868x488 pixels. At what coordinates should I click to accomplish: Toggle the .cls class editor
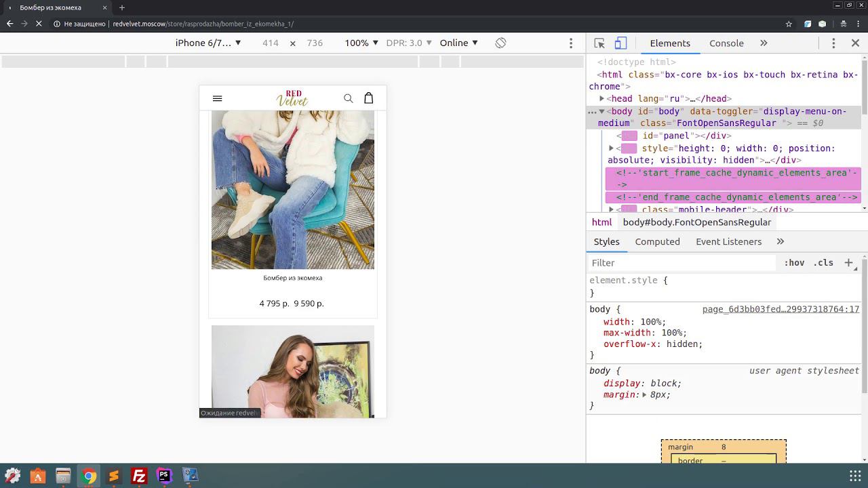823,262
